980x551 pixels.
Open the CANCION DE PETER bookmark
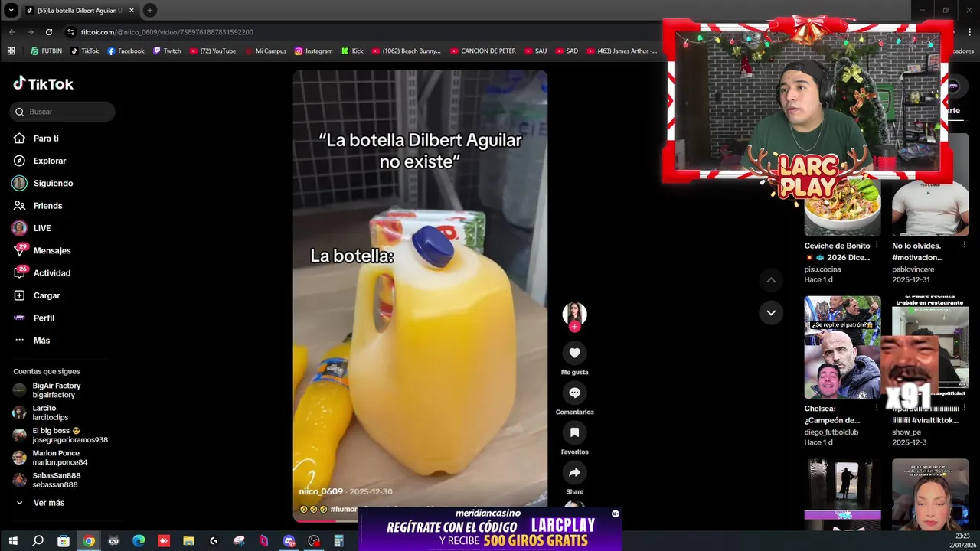[x=483, y=51]
